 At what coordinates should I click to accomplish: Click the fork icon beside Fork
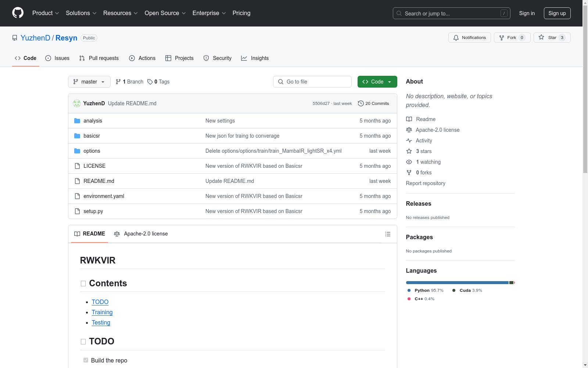click(502, 38)
